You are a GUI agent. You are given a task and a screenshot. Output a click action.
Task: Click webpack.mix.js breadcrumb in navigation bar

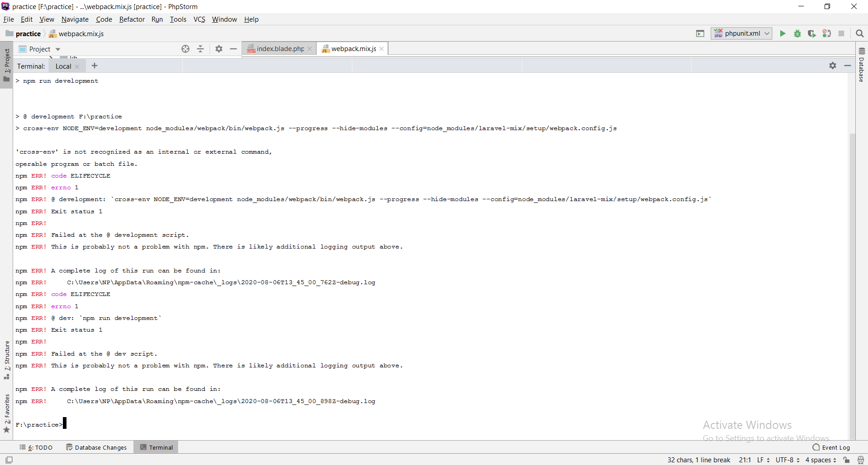pyautogui.click(x=76, y=33)
